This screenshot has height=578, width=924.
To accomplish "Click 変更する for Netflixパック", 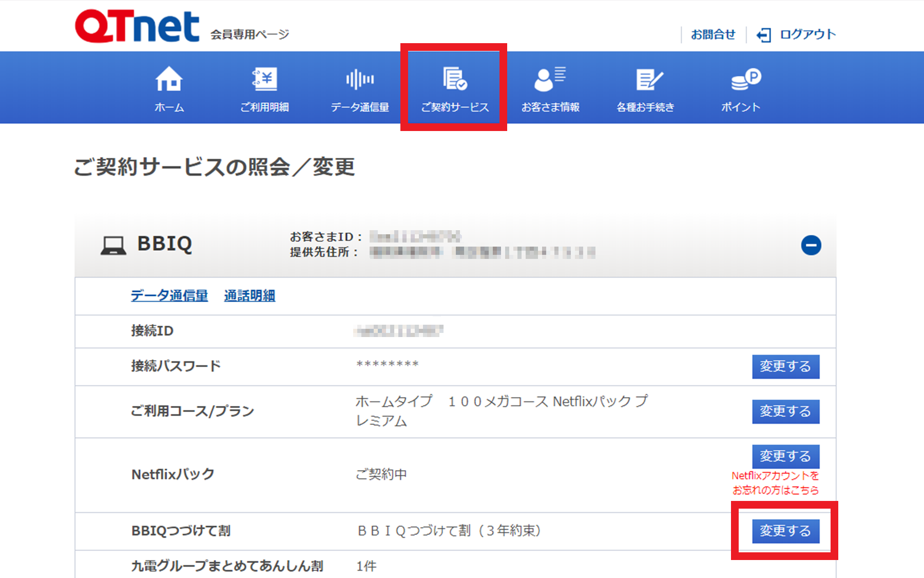I will pos(785,456).
